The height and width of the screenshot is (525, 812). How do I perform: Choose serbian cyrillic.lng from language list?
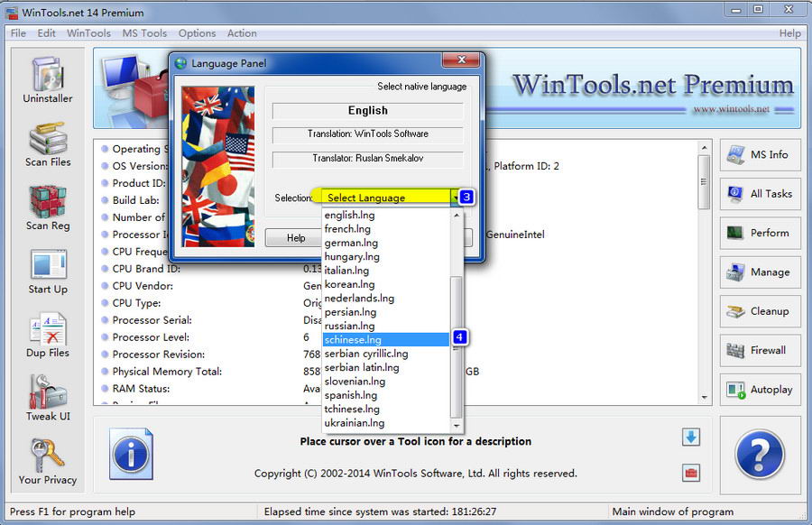(386, 354)
